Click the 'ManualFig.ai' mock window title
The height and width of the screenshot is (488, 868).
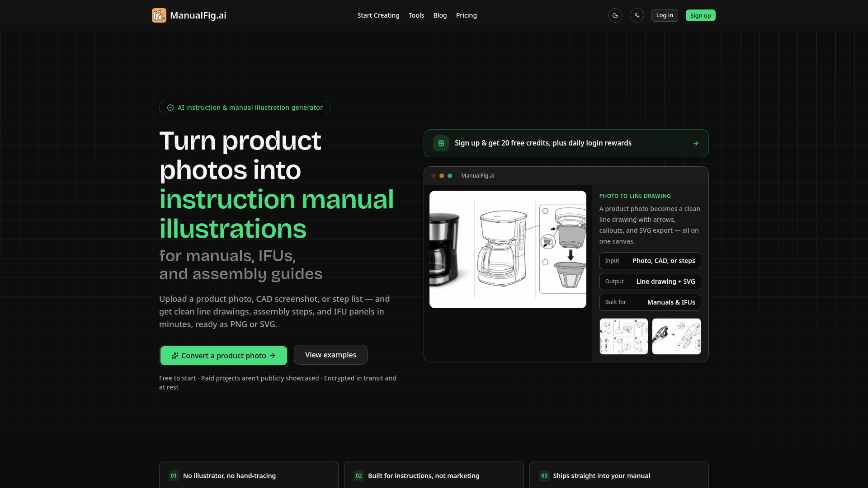coord(478,176)
